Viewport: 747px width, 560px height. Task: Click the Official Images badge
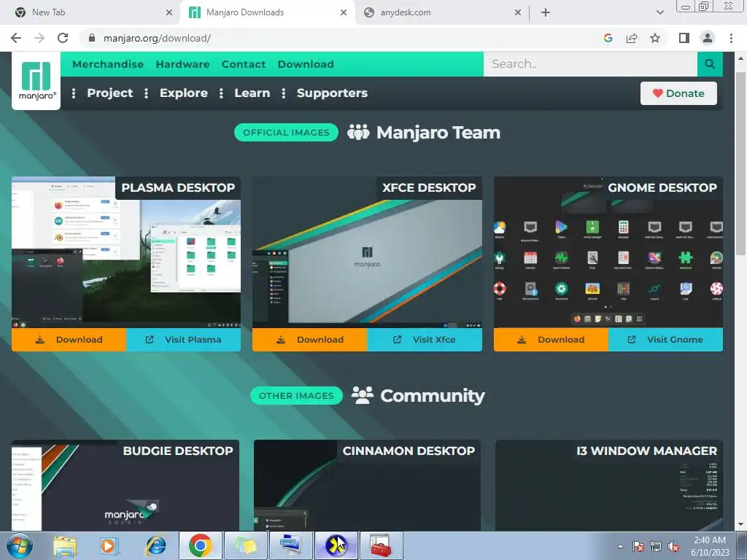tap(286, 133)
